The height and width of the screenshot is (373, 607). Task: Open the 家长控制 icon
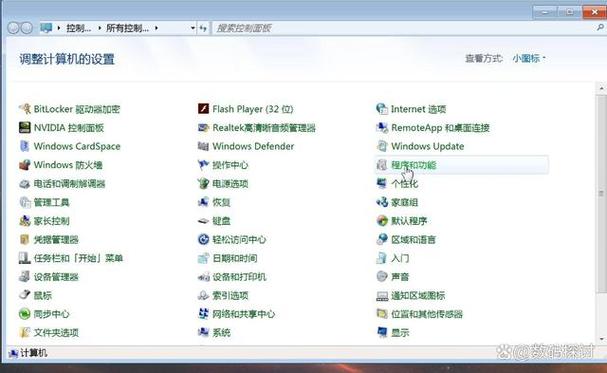tap(25, 221)
